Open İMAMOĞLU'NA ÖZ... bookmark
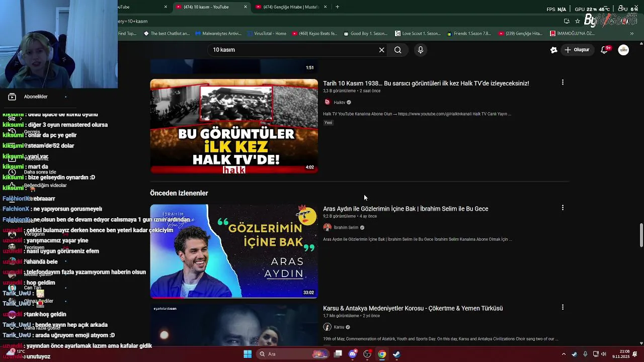The height and width of the screenshot is (362, 644). (x=572, y=34)
